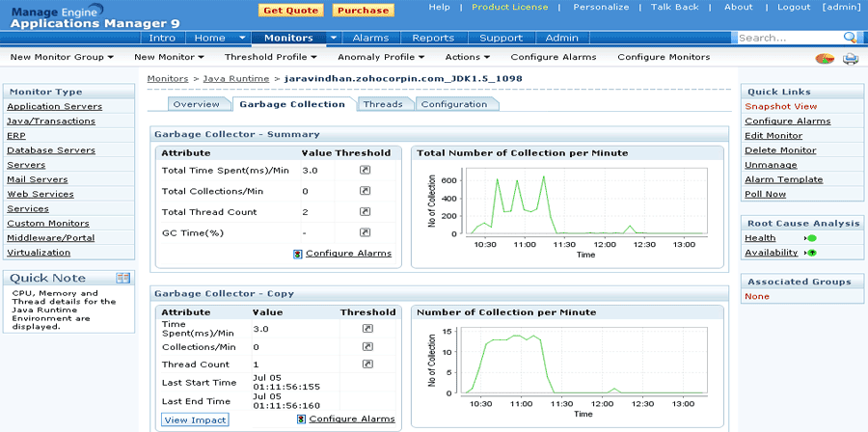868x432 pixels.
Task: Open threshold icon for GC Time(%)
Action: coord(365,232)
